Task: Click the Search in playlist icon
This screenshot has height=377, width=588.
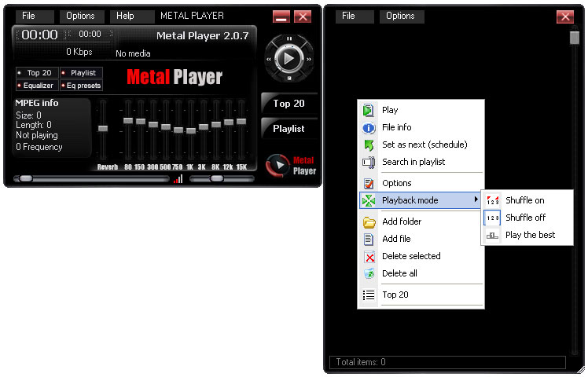Action: click(x=369, y=163)
